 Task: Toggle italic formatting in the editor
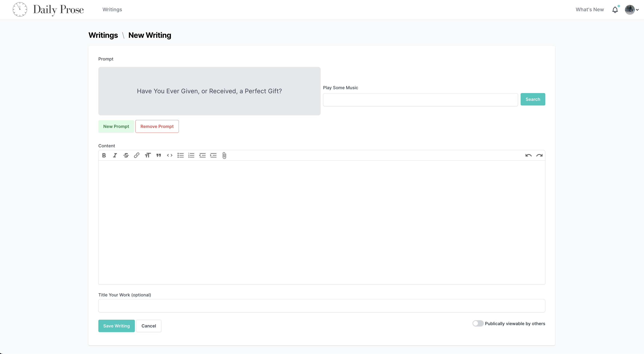click(115, 155)
